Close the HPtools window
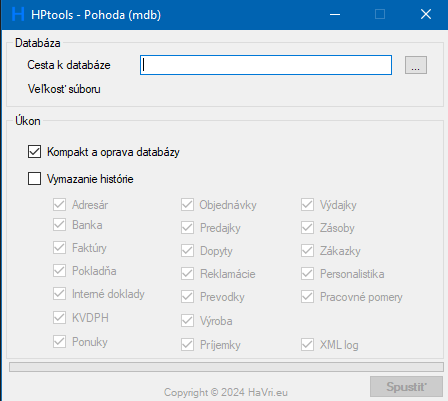Image resolution: width=448 pixels, height=401 pixels. click(x=426, y=14)
